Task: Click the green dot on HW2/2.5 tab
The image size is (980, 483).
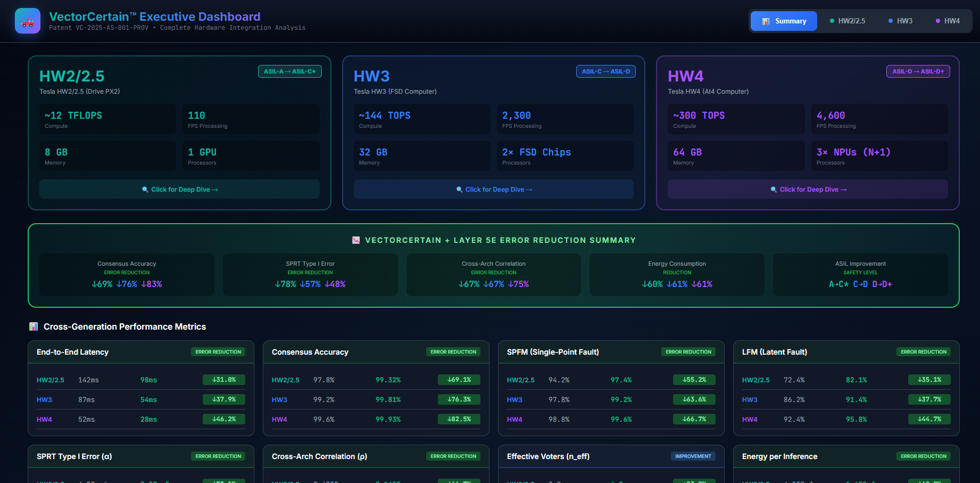Action: 832,21
